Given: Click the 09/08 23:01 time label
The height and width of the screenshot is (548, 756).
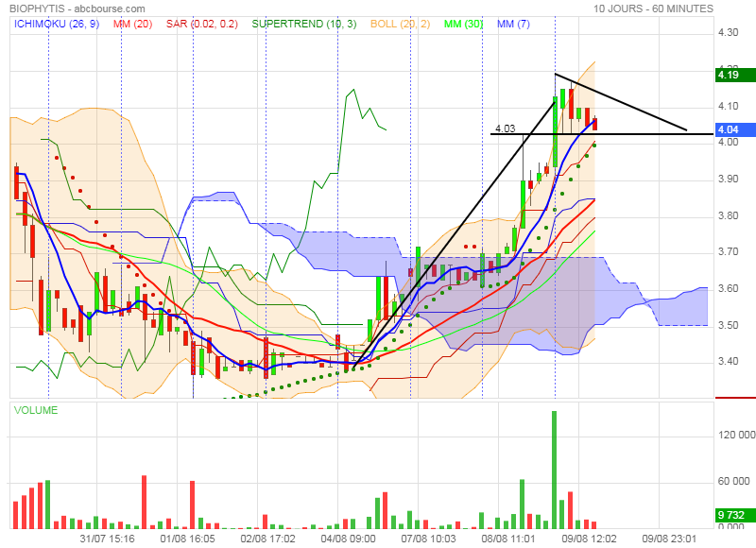Looking at the screenshot, I should tap(669, 539).
